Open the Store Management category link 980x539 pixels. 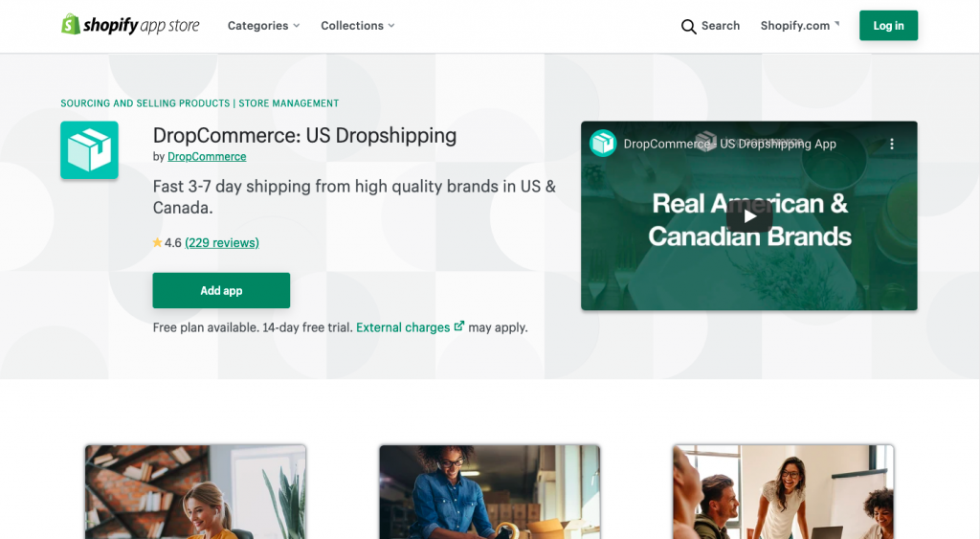(289, 103)
